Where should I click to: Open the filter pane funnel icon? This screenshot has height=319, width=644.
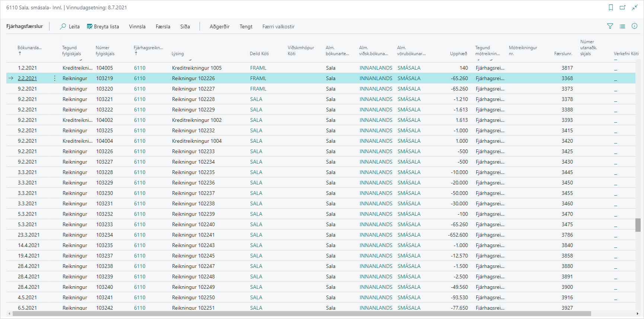610,26
